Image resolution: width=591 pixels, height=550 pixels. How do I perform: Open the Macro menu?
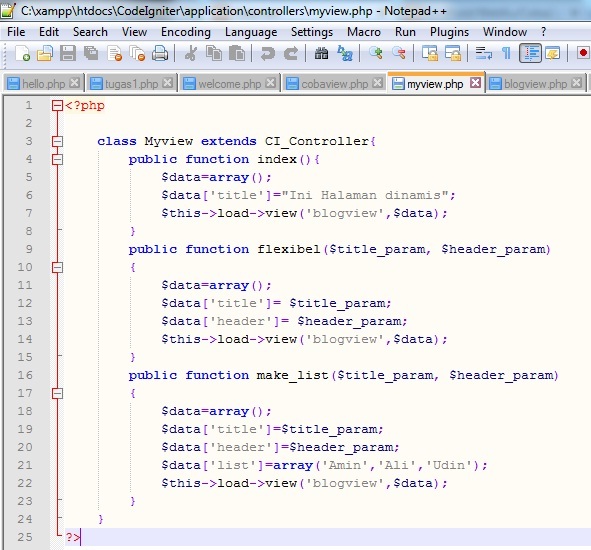tap(364, 32)
